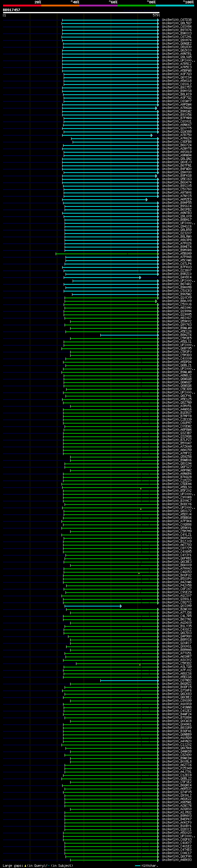Screen dimensions: 197x868
Task: Click the UniRef100_A7R6Z4 label
Action: pos(177,139)
